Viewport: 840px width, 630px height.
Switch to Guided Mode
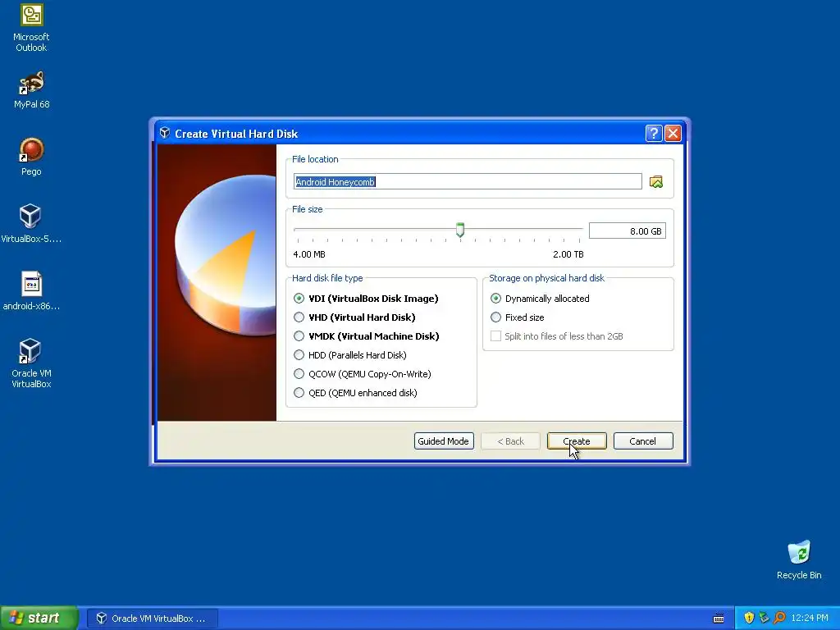444,441
